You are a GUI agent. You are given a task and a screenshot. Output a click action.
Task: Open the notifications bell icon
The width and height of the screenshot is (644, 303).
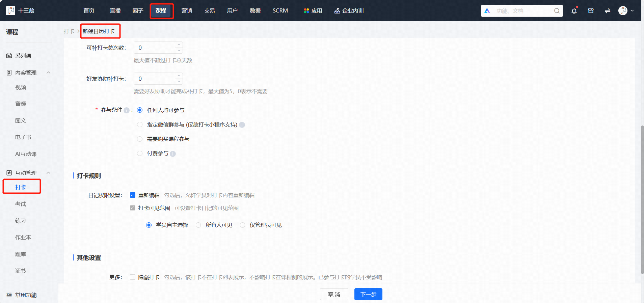point(574,11)
